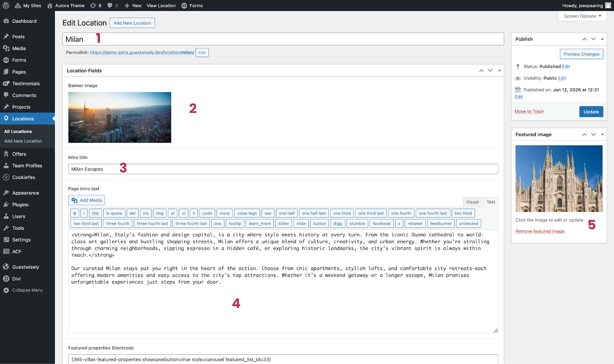This screenshot has width=614, height=364.
Task: Open the Screen Options dropdown
Action: (x=583, y=16)
